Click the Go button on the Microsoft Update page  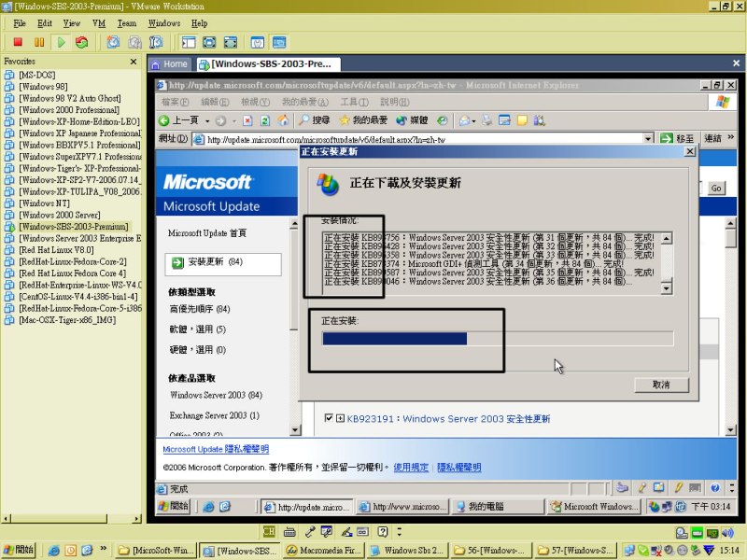click(x=715, y=189)
